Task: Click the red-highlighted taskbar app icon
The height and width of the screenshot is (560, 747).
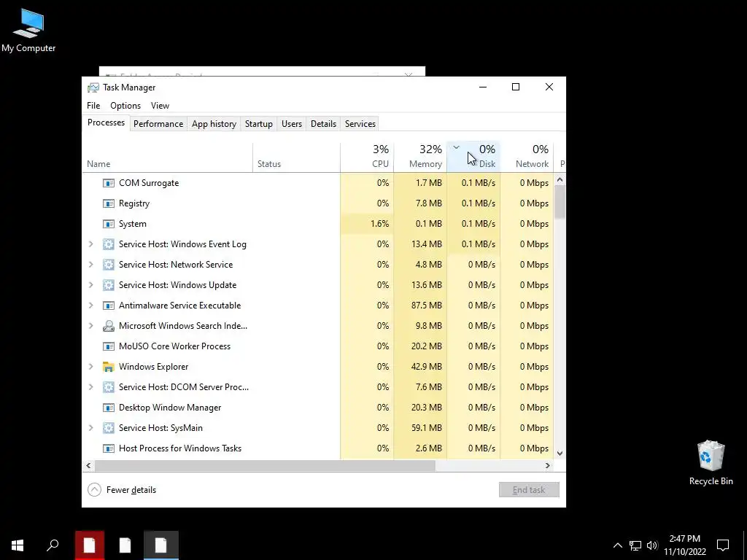Action: pos(90,545)
